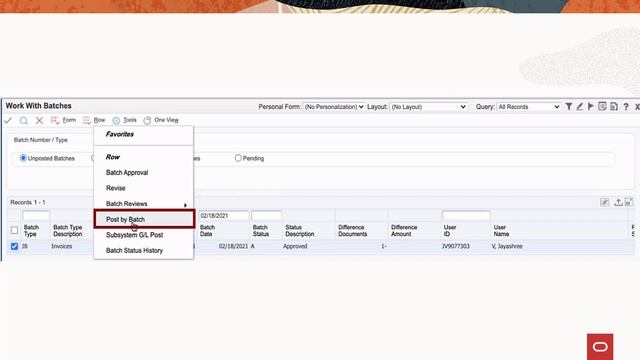The width and height of the screenshot is (640, 360).
Task: Click the V, Jayashree user name cell
Action: [x=507, y=247]
